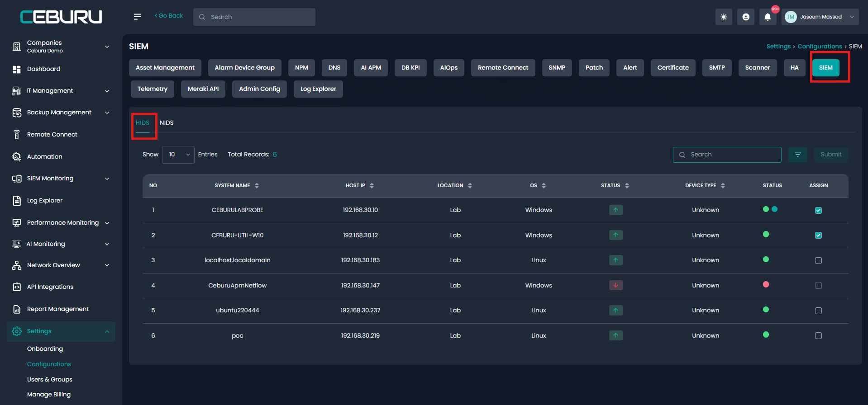Click the CEBURU logo
868x405 pixels.
[61, 17]
